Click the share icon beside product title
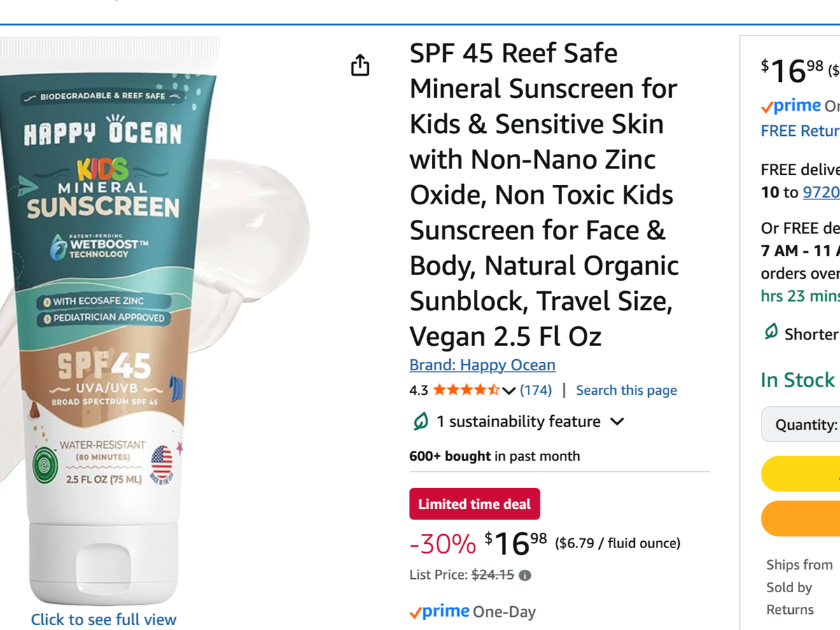 coord(360,66)
